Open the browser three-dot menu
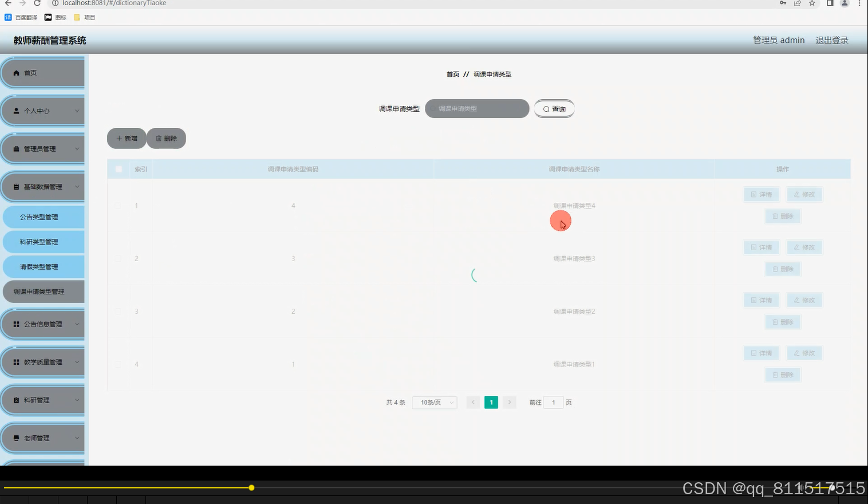 point(859,3)
